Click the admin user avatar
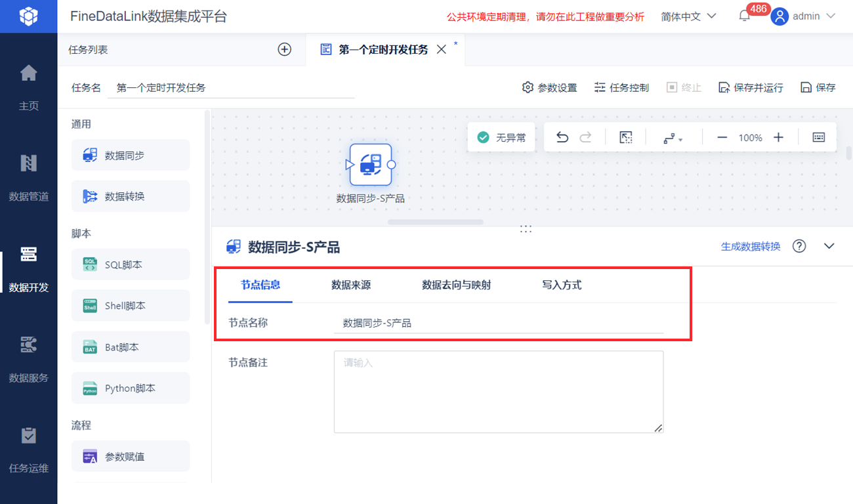 click(779, 16)
